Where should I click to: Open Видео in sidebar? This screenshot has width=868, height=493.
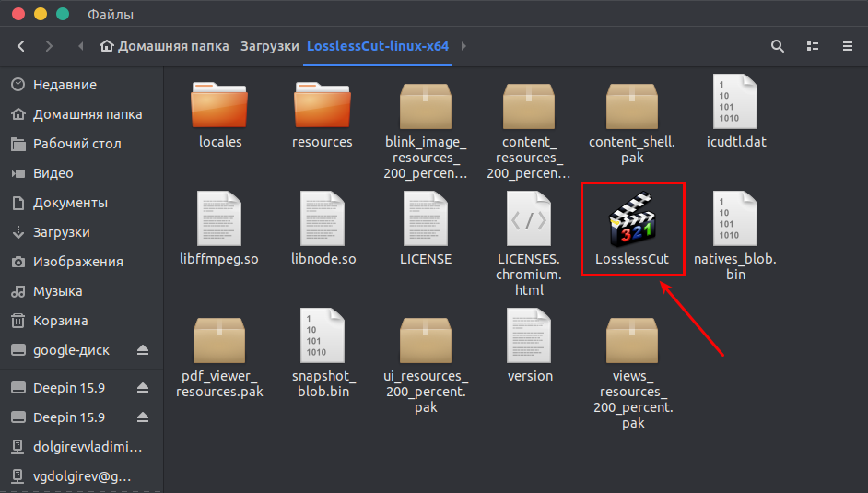[82, 173]
